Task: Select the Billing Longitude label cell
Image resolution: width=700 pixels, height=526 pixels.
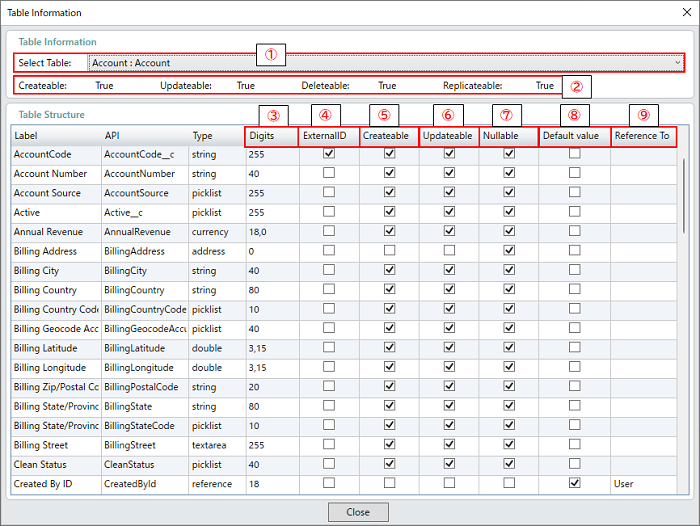Action: tap(56, 368)
